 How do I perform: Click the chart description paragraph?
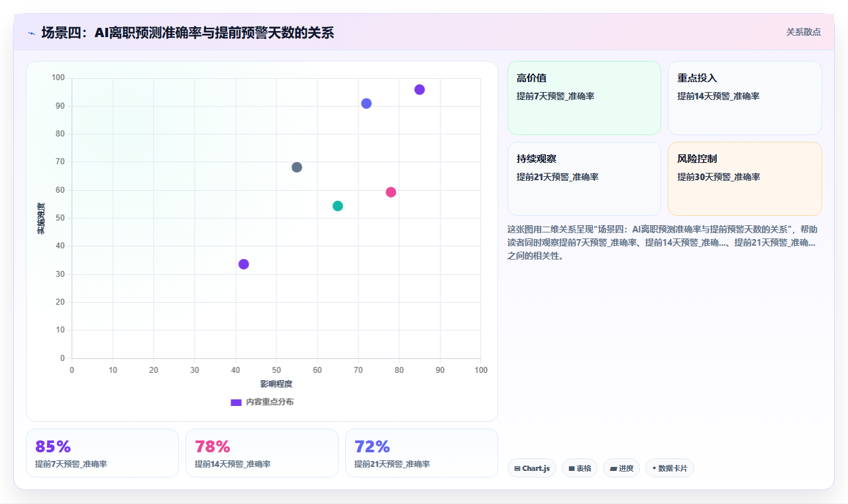pyautogui.click(x=662, y=242)
